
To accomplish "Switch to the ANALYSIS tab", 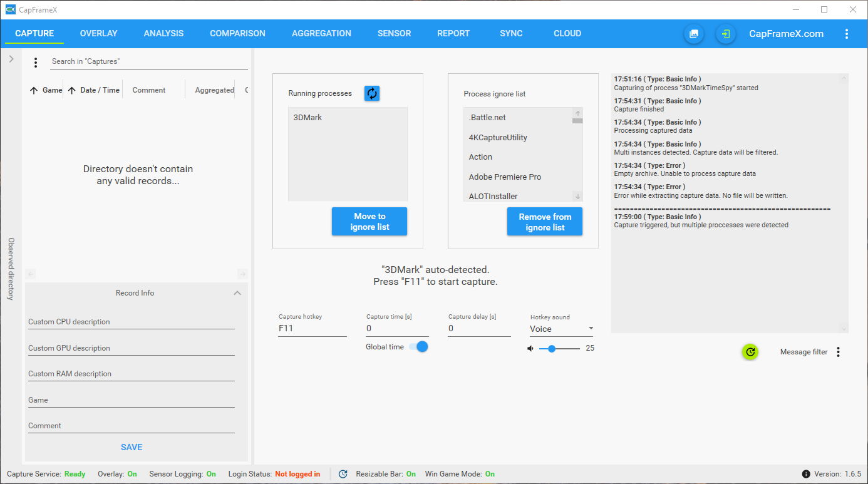I will tap(164, 34).
